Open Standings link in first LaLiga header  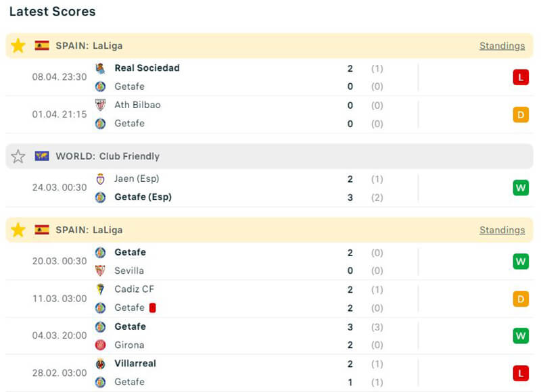coord(502,46)
